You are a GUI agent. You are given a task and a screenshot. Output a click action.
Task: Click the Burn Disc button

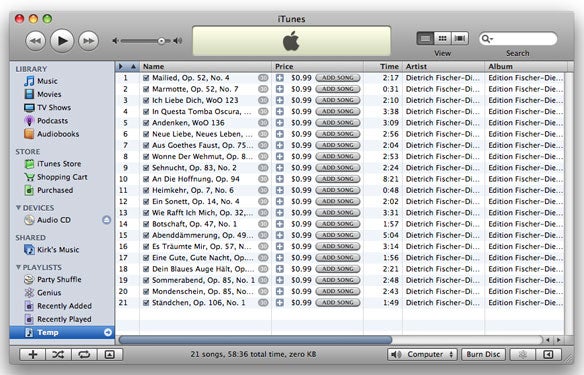(x=483, y=355)
